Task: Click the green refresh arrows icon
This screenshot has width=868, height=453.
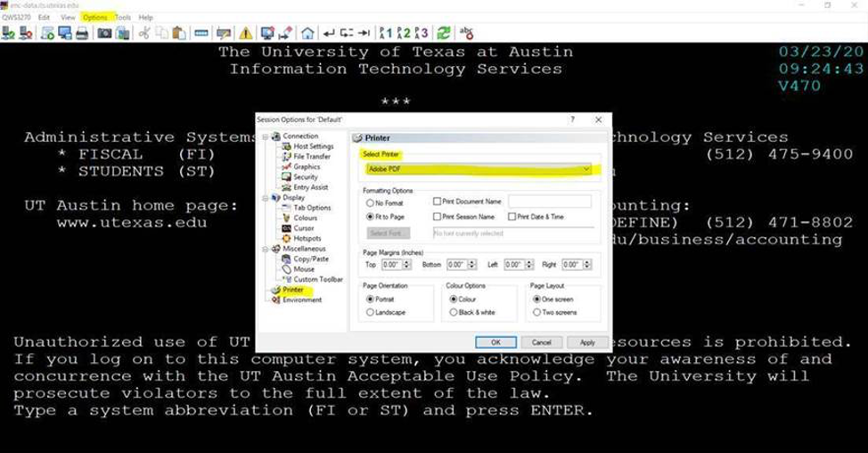Action: (x=442, y=33)
